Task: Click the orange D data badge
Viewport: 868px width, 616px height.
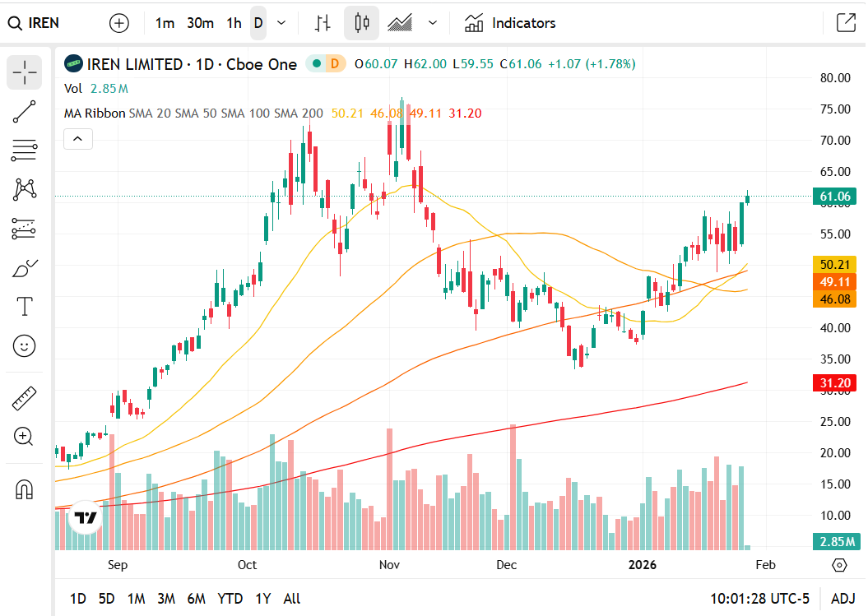Action: (x=335, y=63)
